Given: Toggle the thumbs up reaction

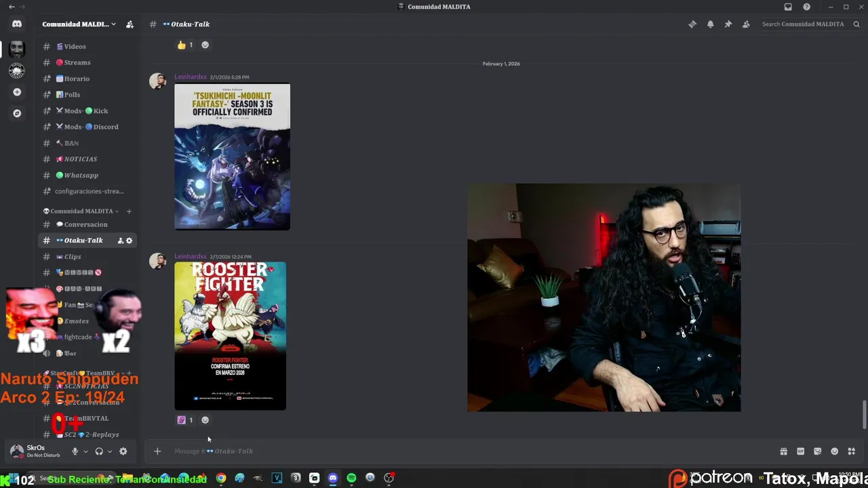Looking at the screenshot, I should point(185,45).
